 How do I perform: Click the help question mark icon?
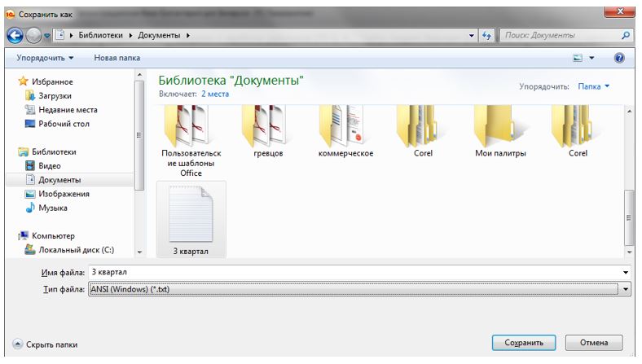click(x=619, y=58)
